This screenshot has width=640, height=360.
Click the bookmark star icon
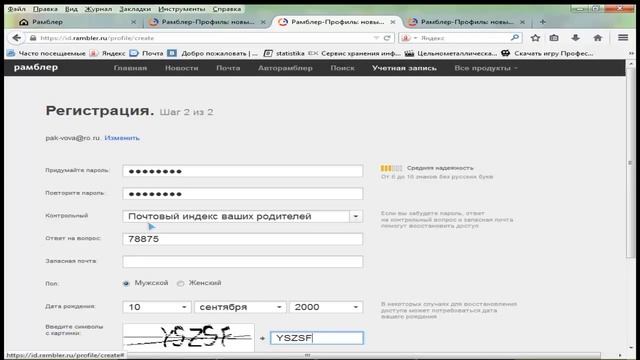[535, 38]
